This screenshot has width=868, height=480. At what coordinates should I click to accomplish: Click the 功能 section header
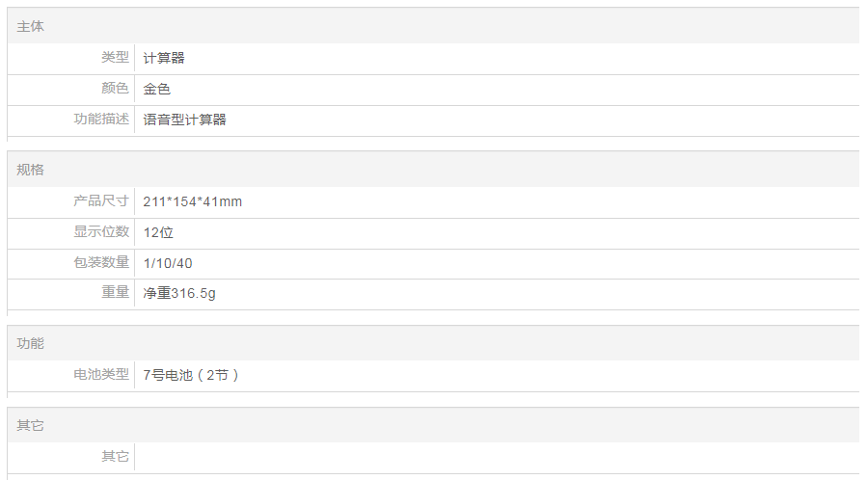31,344
